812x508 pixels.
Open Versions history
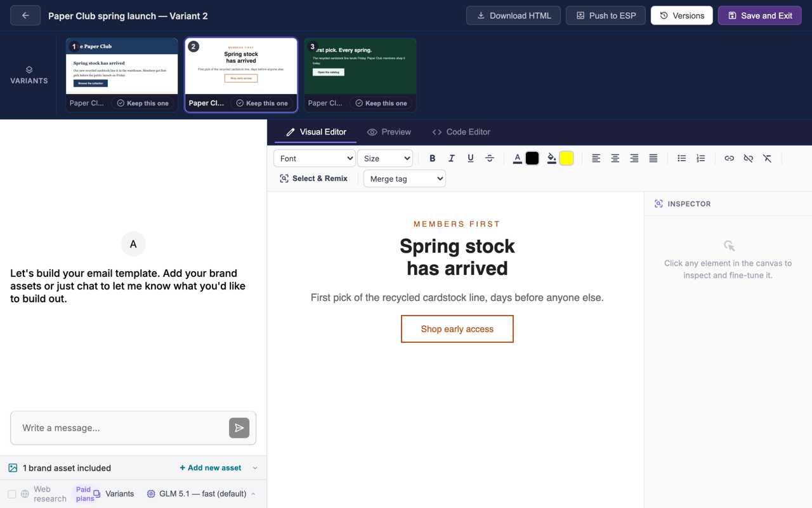click(x=682, y=15)
